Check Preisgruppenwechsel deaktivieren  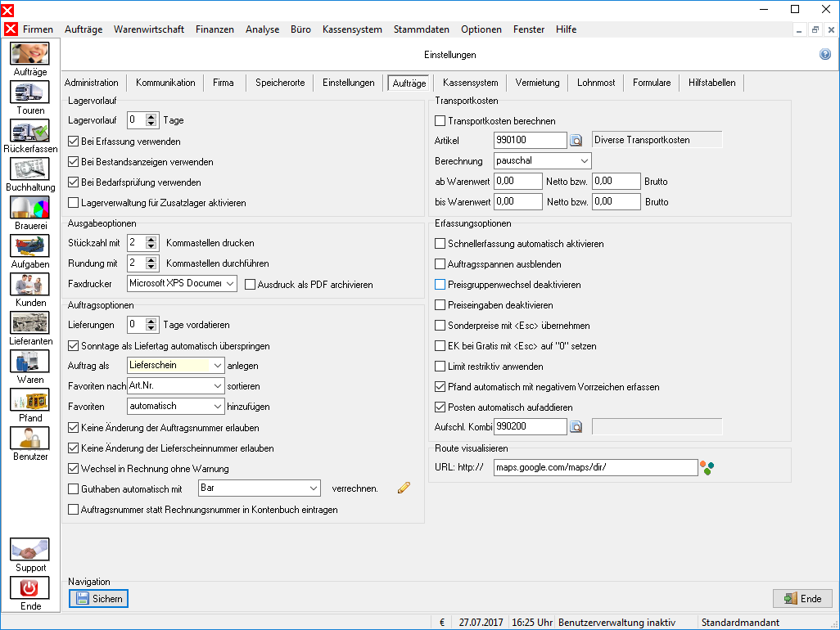click(x=440, y=285)
